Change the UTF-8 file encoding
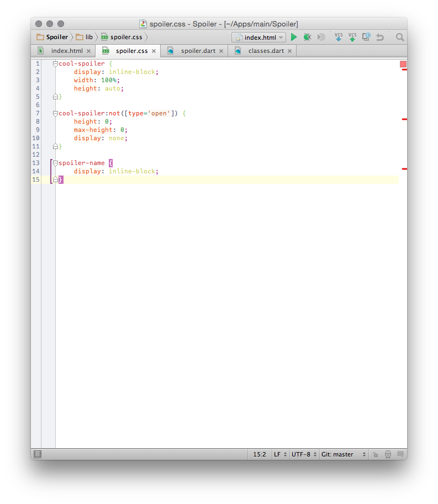The height and width of the screenshot is (504, 438). point(304,454)
